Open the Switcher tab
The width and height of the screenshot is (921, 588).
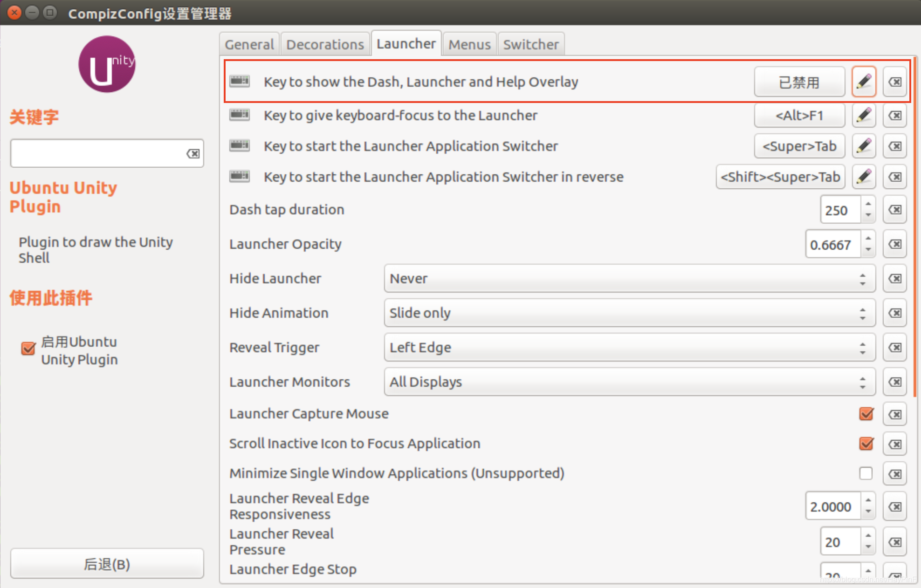531,45
